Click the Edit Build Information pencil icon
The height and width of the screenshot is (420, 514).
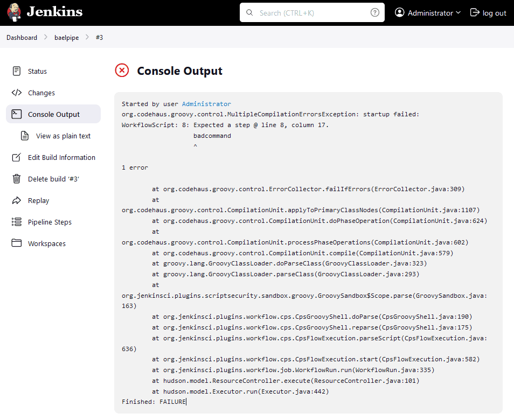[16, 157]
